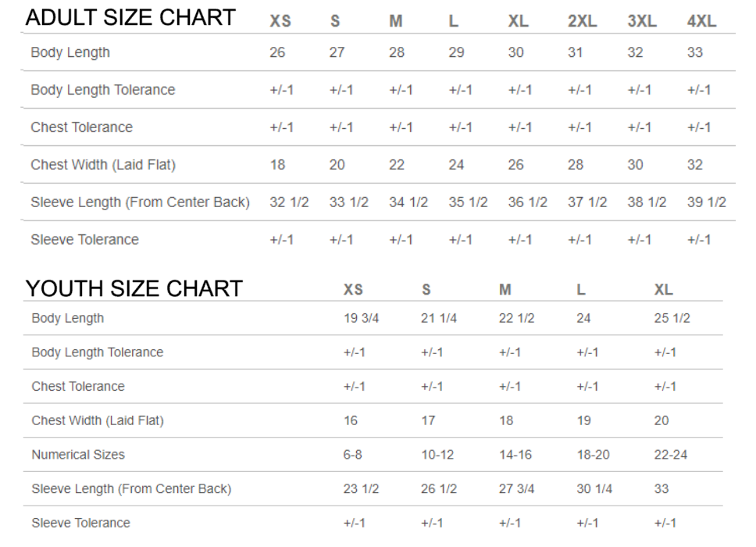Click adult Chest Width (Laid Flat) label
This screenshot has height=547, width=756.
click(x=103, y=165)
